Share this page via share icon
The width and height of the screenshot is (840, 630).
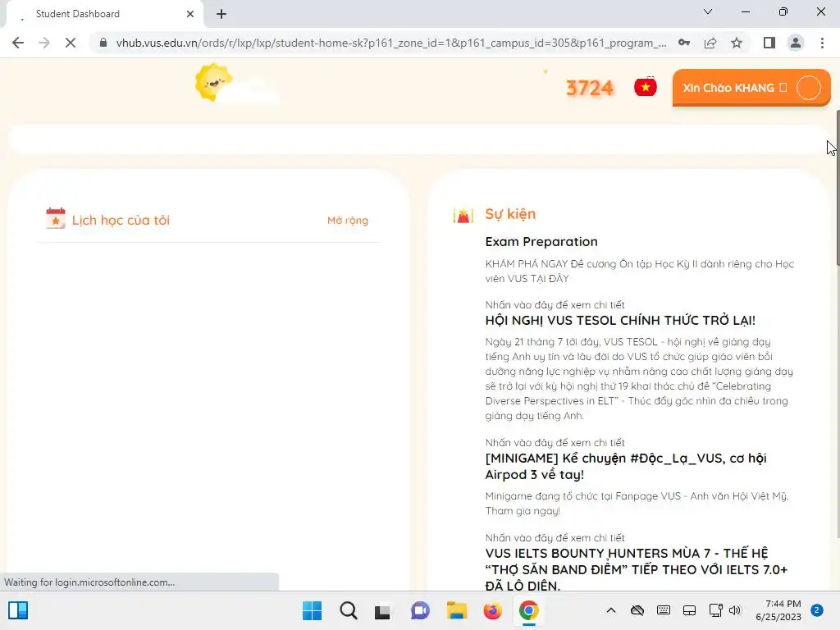[x=710, y=43]
